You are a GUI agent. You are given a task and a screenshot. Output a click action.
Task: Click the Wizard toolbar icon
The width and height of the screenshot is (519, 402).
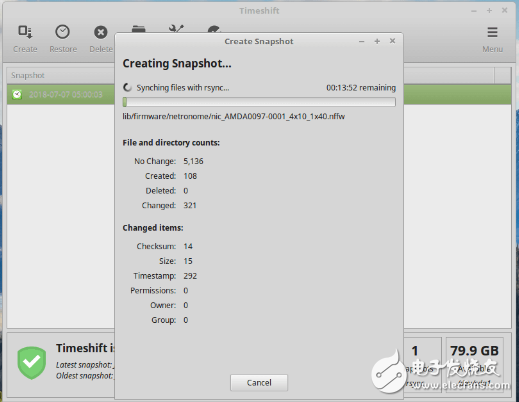pos(214,29)
